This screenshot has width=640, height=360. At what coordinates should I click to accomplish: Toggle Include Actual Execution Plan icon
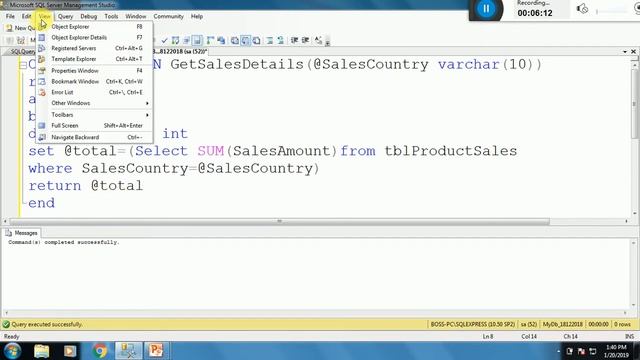pyautogui.click(x=210, y=40)
